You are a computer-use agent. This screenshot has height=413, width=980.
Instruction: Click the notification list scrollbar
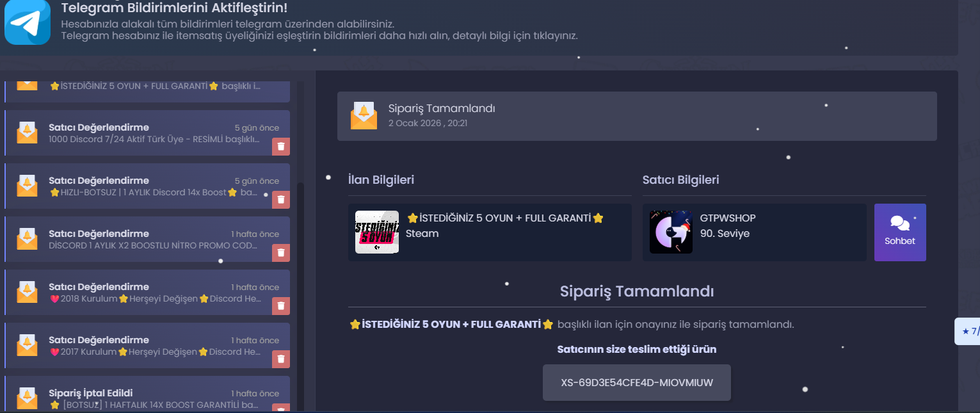coord(301,296)
